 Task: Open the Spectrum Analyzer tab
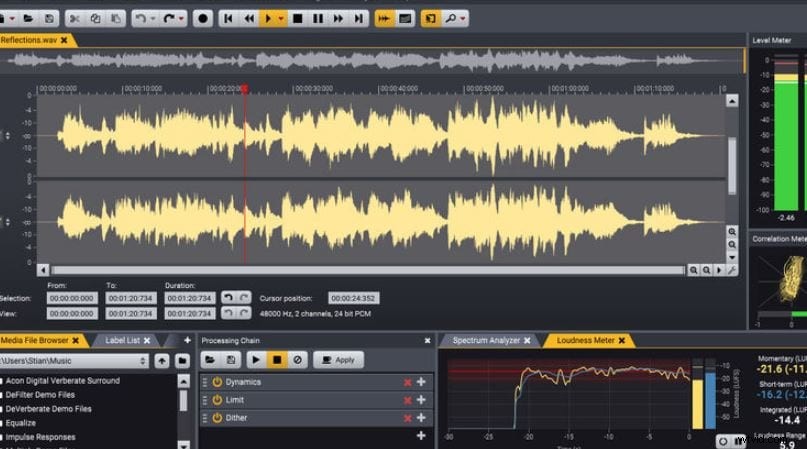click(486, 340)
